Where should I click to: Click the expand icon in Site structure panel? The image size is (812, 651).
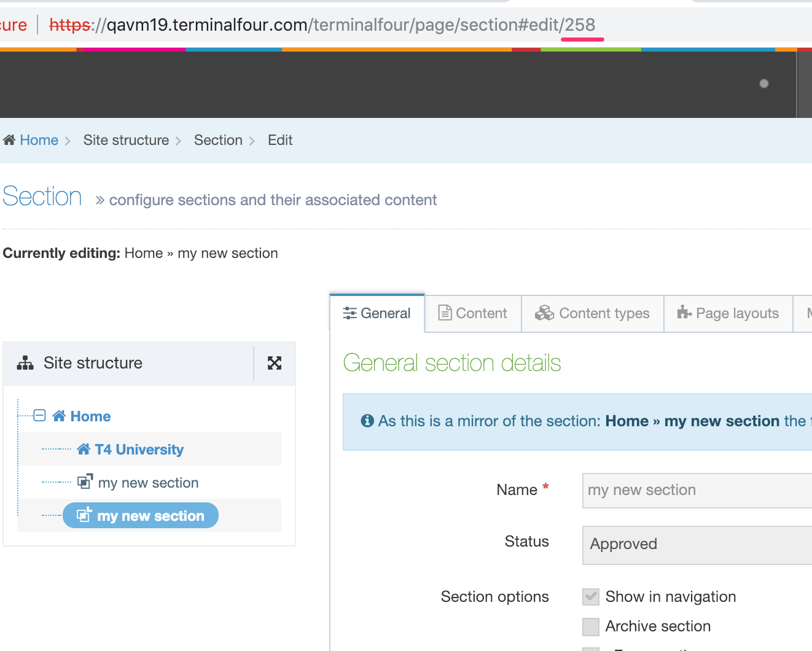[x=275, y=363]
